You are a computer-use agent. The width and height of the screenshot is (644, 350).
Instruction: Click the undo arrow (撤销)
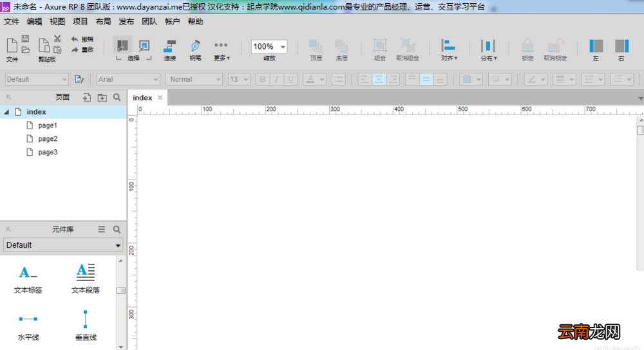pyautogui.click(x=75, y=39)
